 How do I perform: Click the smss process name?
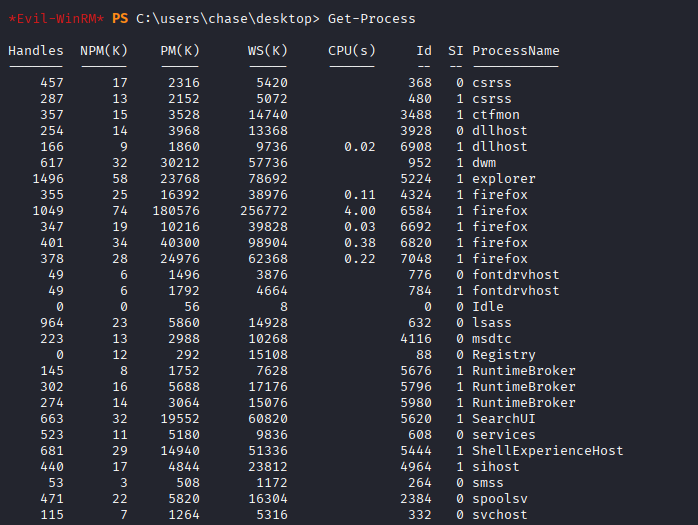(488, 484)
